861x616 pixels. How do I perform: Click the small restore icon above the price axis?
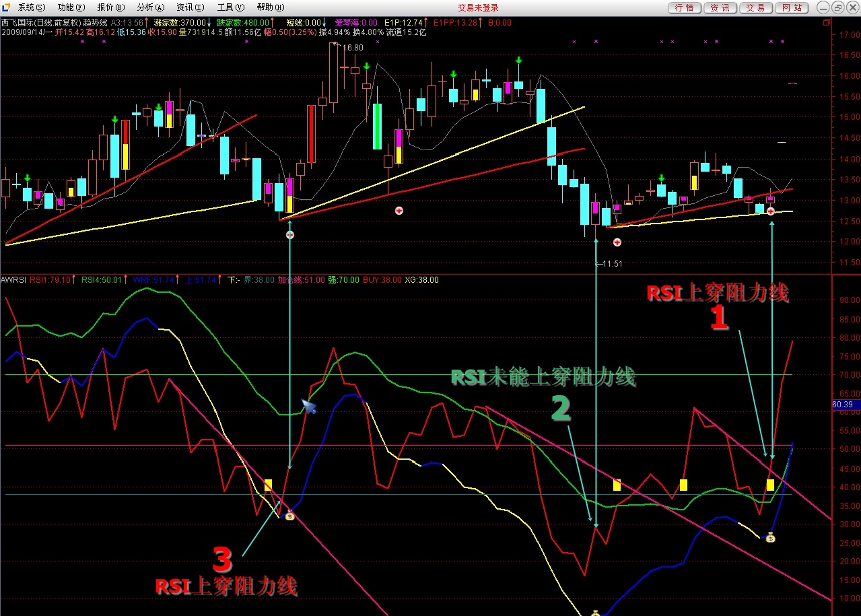click(x=827, y=22)
